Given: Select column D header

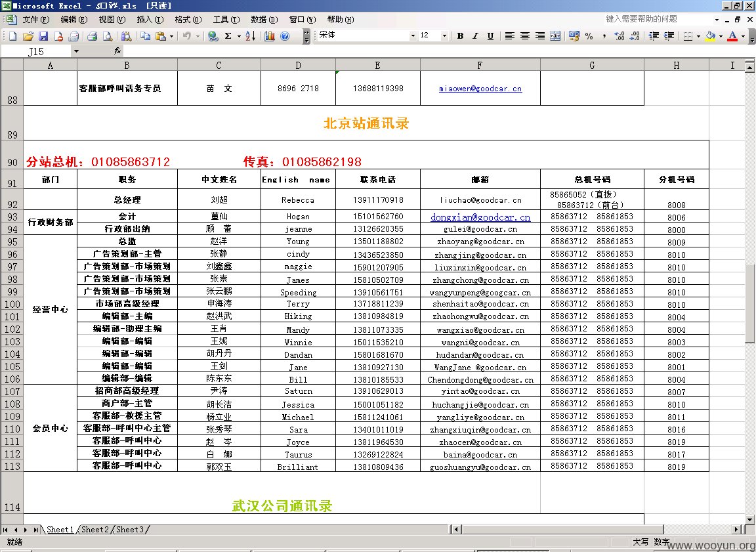Looking at the screenshot, I should [298, 65].
